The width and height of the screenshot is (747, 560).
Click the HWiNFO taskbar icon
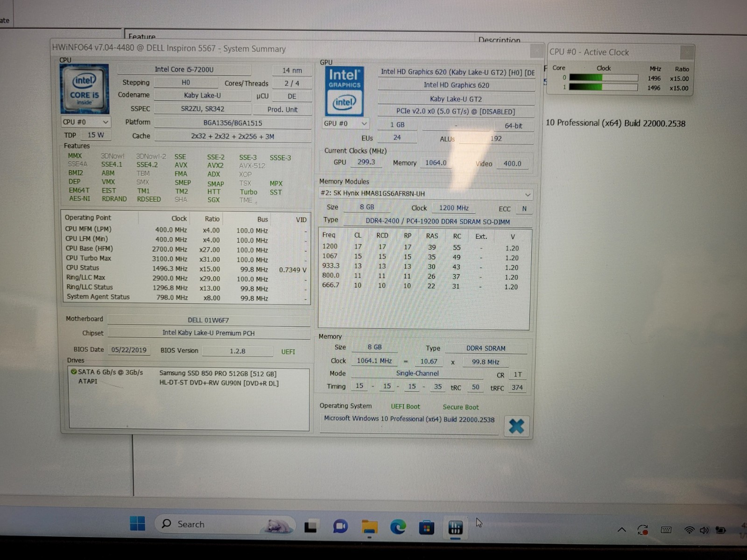click(x=455, y=527)
